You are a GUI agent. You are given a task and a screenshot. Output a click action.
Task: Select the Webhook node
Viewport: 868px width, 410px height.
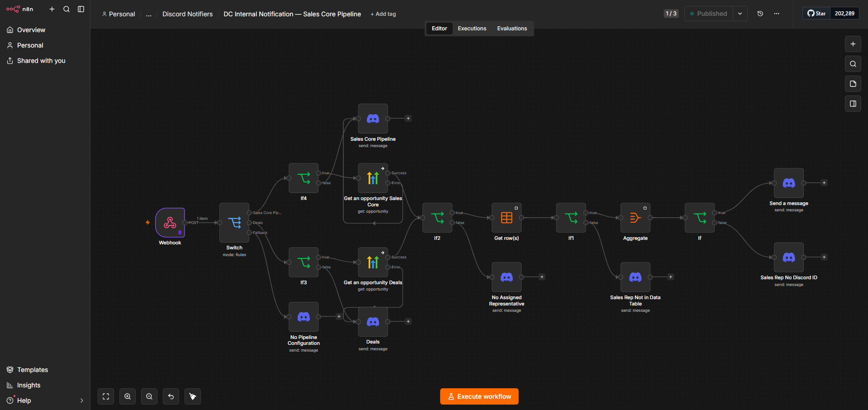pos(170,223)
